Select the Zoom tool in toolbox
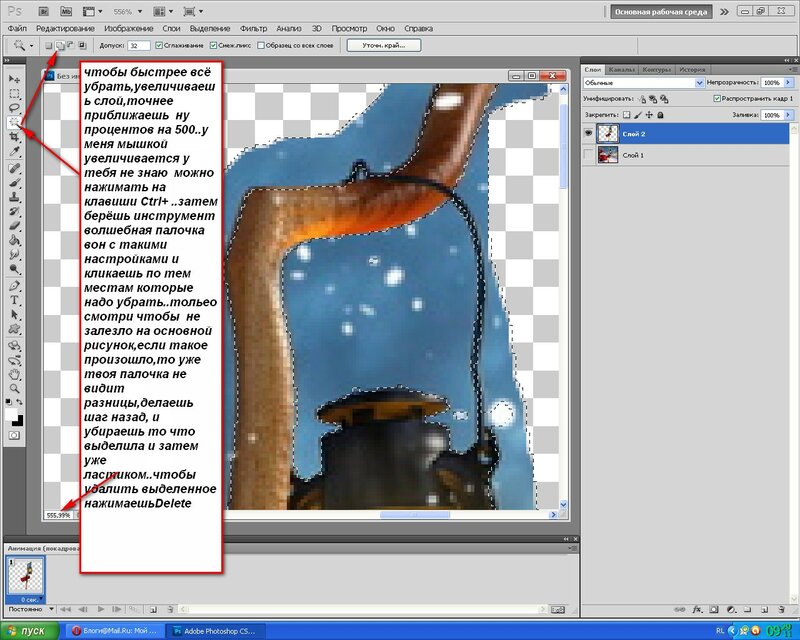 [14, 388]
